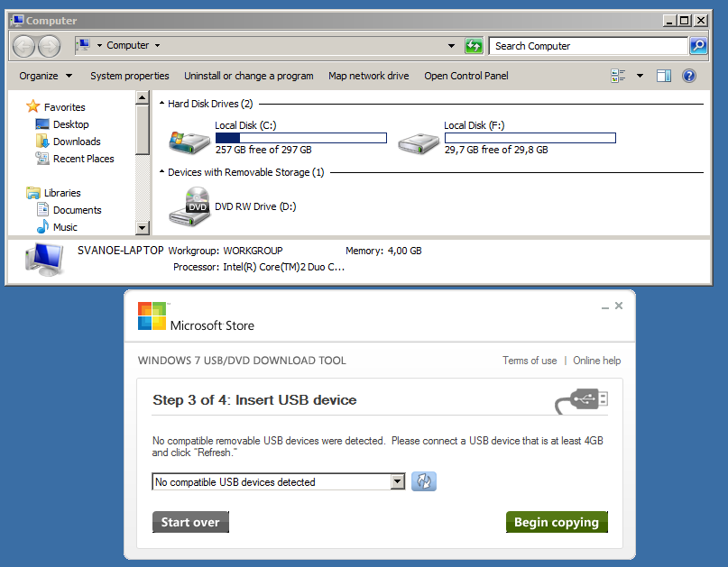This screenshot has height=567, width=728.
Task: Open dropdown arrow after Computer in breadcrumb
Action: [157, 45]
